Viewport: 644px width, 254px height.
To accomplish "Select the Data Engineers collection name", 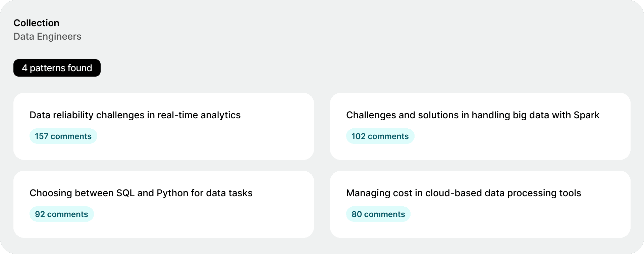I will 47,36.
